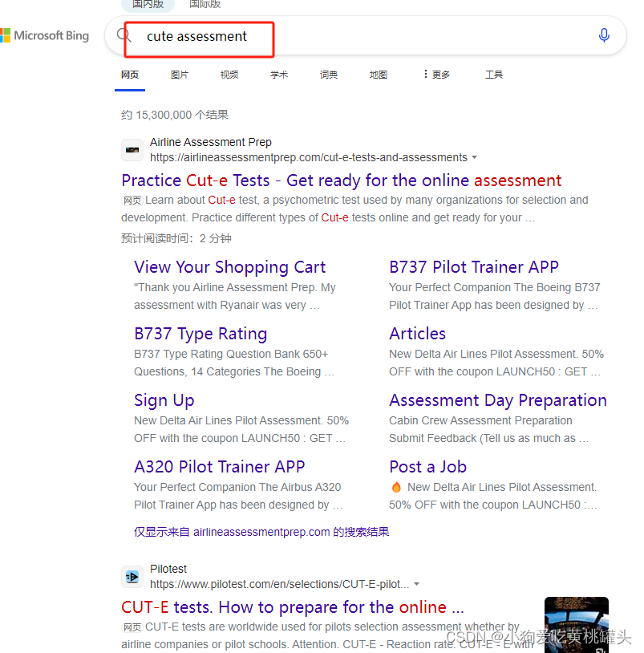Click 仅显示来自 airlineassessmentprep.com 的搜索结果 link
This screenshot has height=653, width=644.
point(261,532)
